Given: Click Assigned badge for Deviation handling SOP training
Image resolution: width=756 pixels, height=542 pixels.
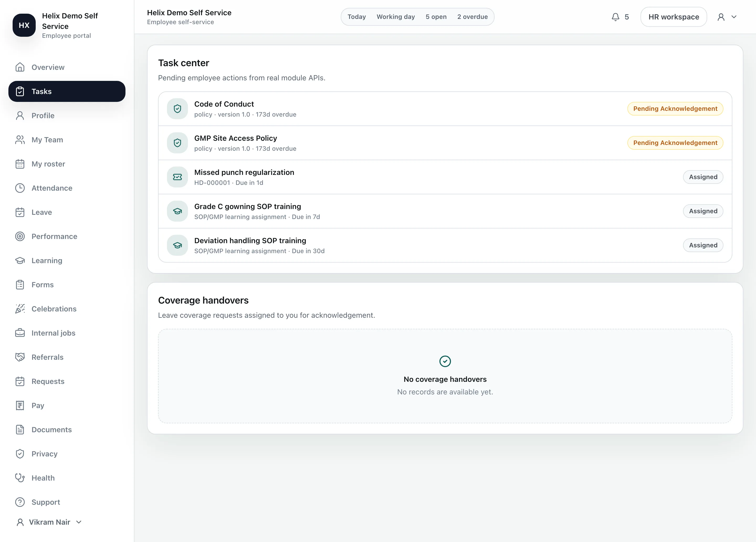Looking at the screenshot, I should (x=703, y=246).
